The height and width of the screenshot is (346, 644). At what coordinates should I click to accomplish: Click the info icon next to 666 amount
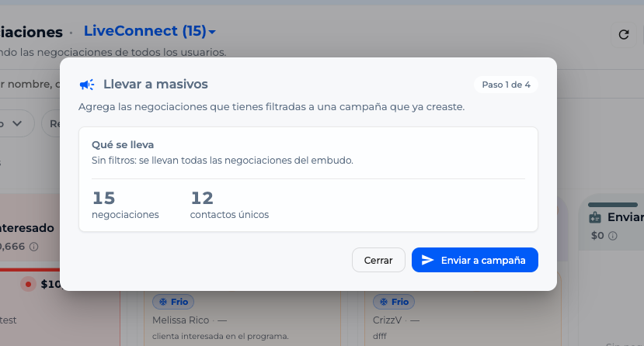pyautogui.click(x=34, y=247)
